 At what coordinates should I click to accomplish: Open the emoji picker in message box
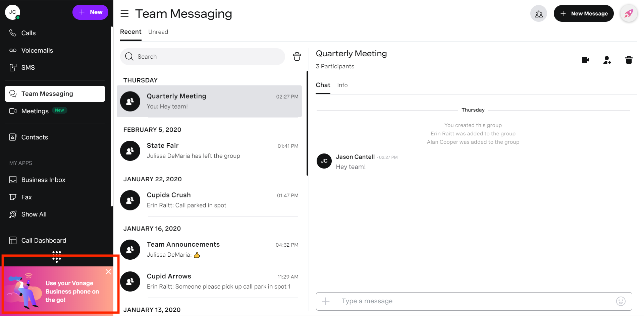(x=621, y=301)
